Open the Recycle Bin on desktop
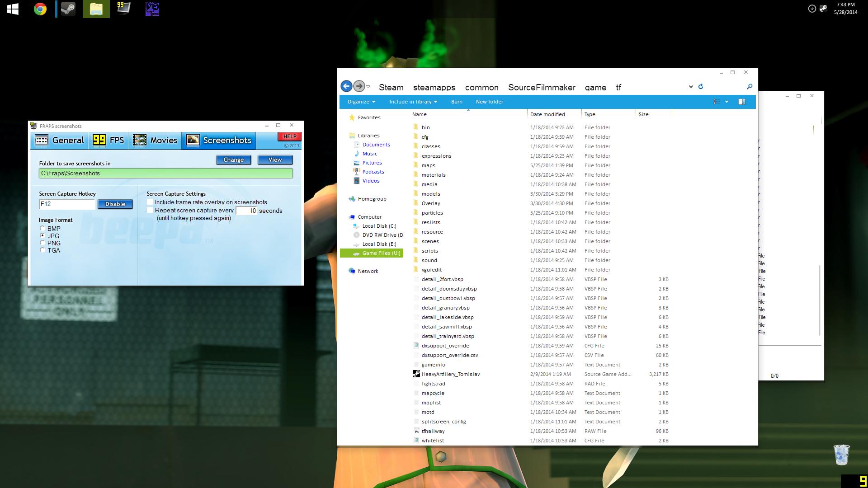Image resolution: width=868 pixels, height=488 pixels. coord(841,455)
